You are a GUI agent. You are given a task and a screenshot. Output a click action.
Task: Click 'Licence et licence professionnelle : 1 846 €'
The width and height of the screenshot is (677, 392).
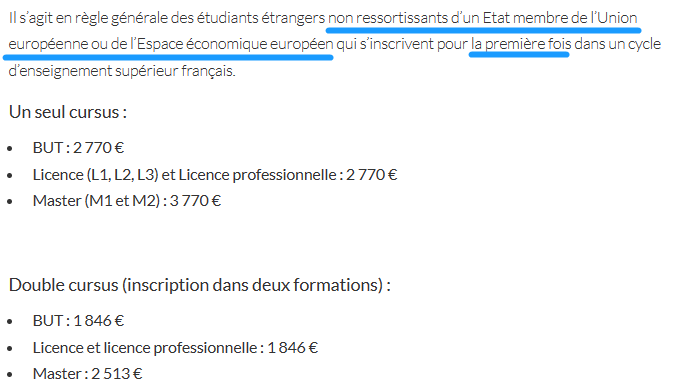tap(175, 348)
